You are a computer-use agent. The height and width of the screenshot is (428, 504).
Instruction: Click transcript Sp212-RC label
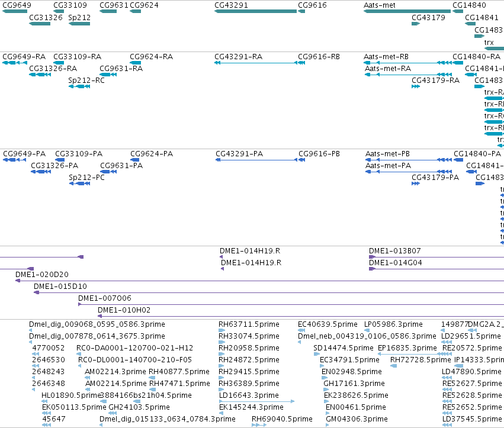tap(86, 81)
